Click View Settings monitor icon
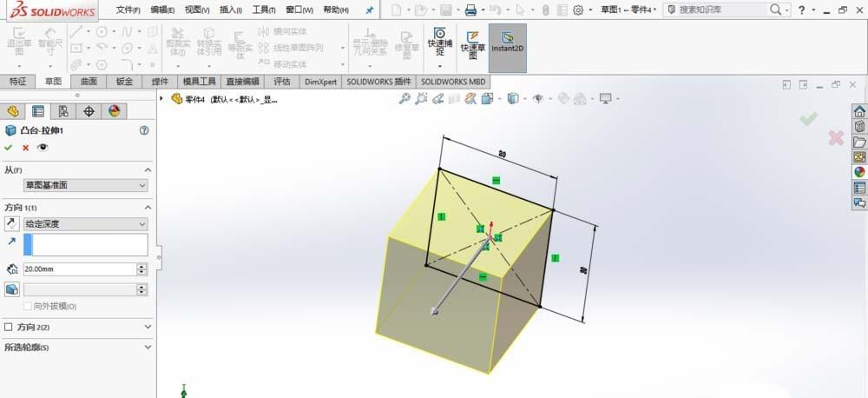Screen dimensions: 868x398 tap(605, 99)
